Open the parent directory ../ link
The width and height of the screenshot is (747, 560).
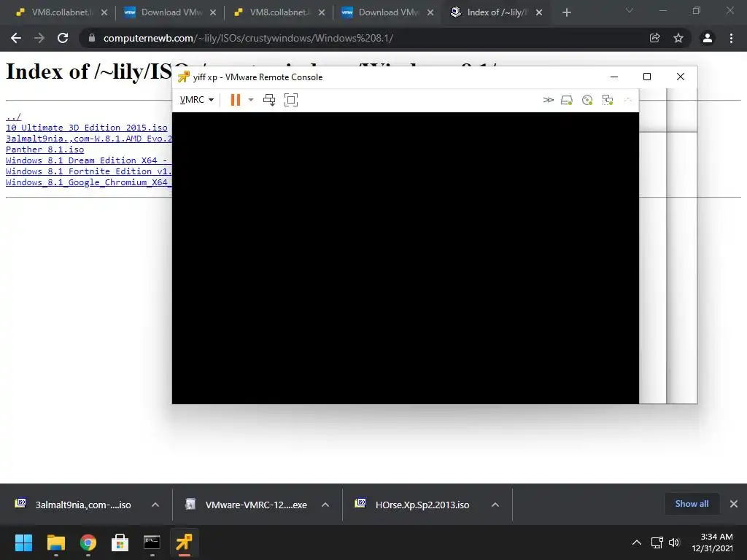pyautogui.click(x=13, y=117)
